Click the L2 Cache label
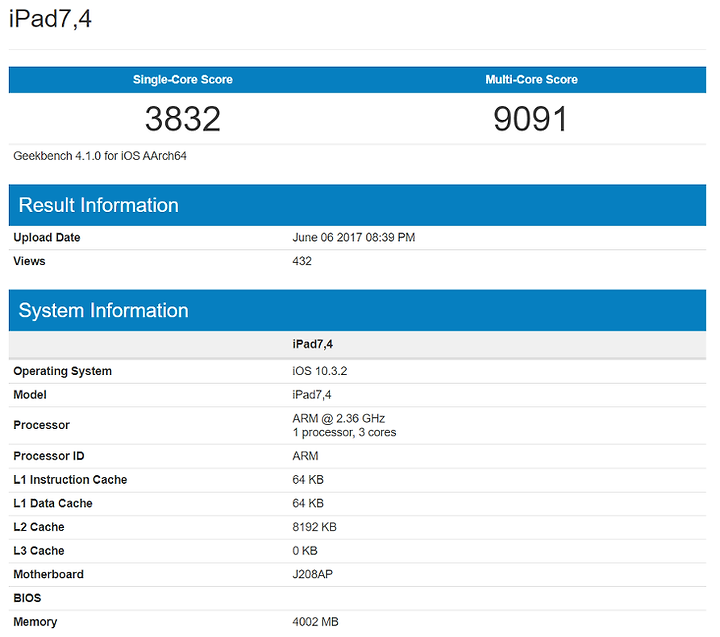This screenshot has height=637, width=720. pyautogui.click(x=39, y=527)
